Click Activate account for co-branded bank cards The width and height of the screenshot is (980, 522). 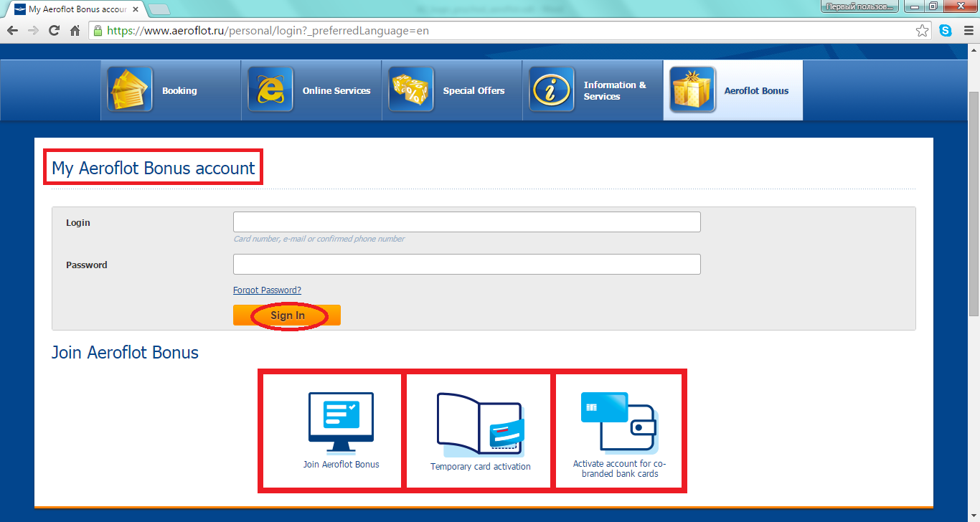[x=619, y=469]
